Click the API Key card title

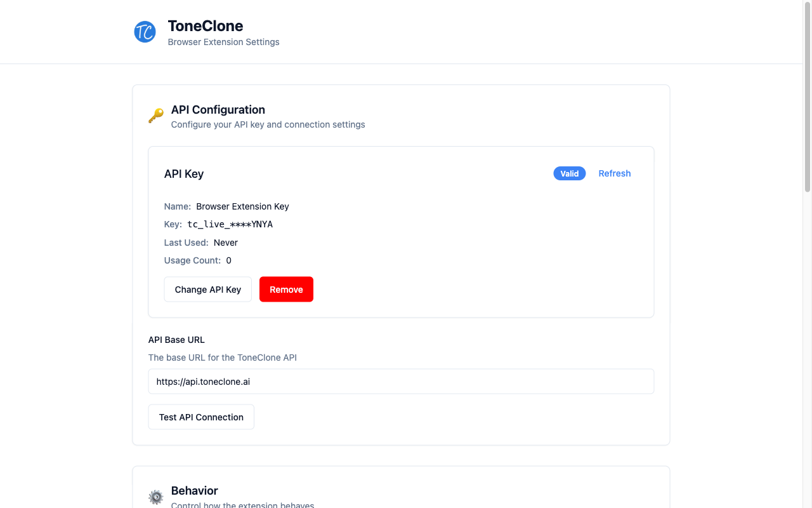(184, 173)
